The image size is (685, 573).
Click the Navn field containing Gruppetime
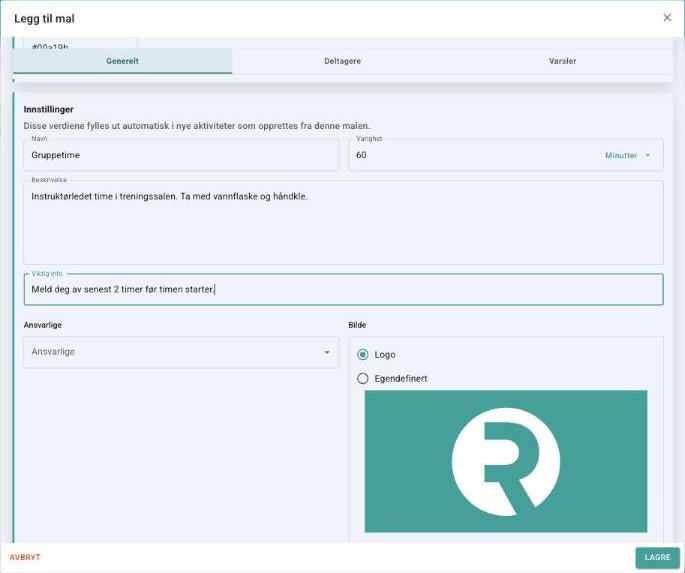[181, 155]
